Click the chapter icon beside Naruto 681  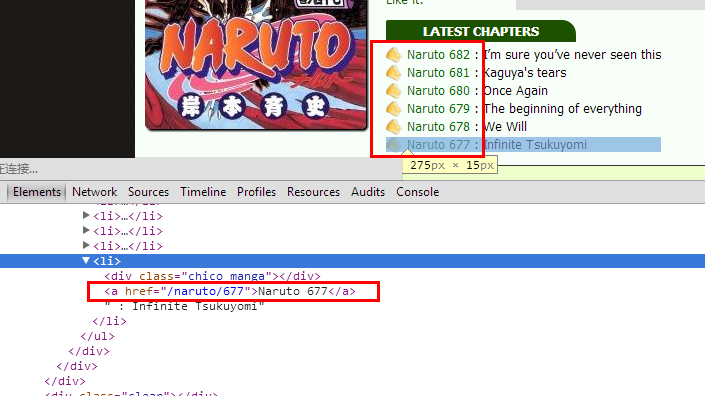point(393,72)
